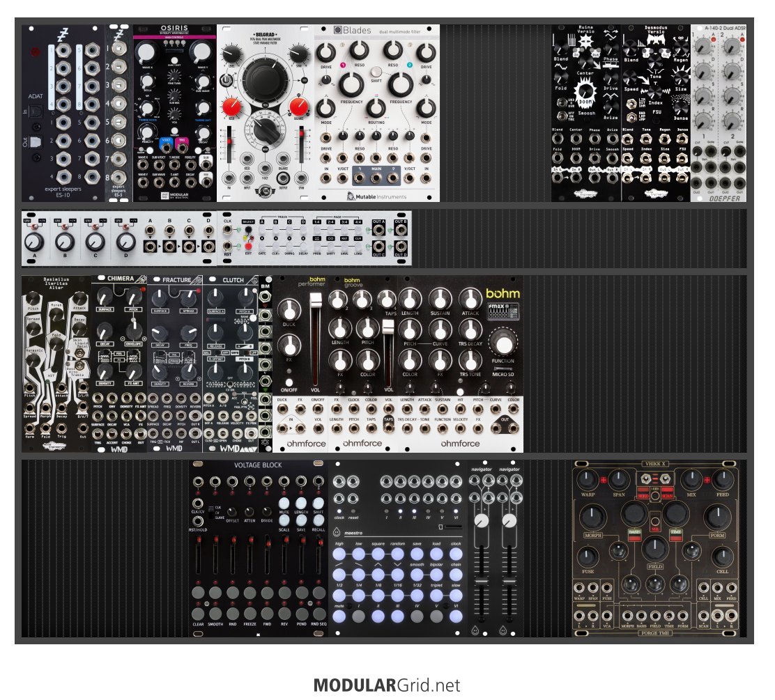Toggle the UNI switch above knob B

pos(66,226)
